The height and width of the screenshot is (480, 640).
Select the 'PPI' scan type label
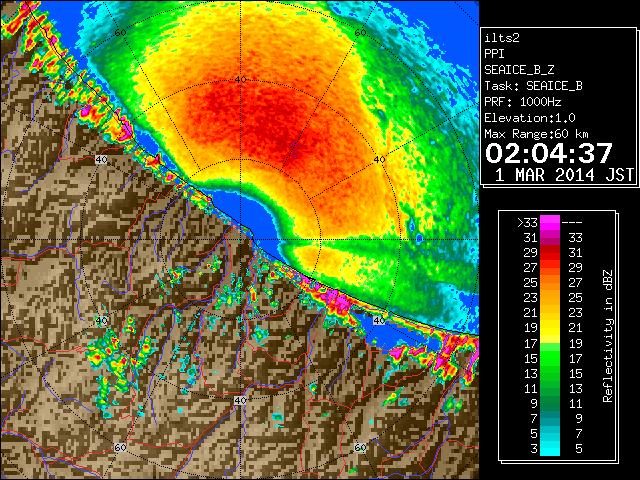(x=494, y=54)
